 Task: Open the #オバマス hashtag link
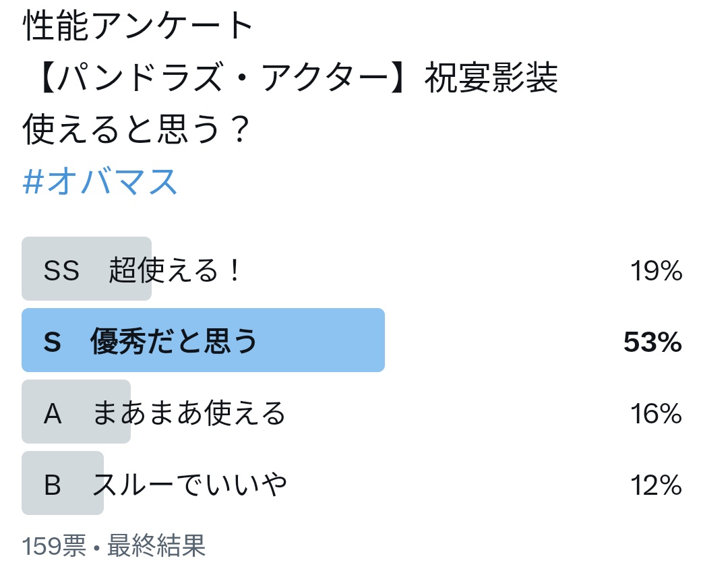pos(100,181)
